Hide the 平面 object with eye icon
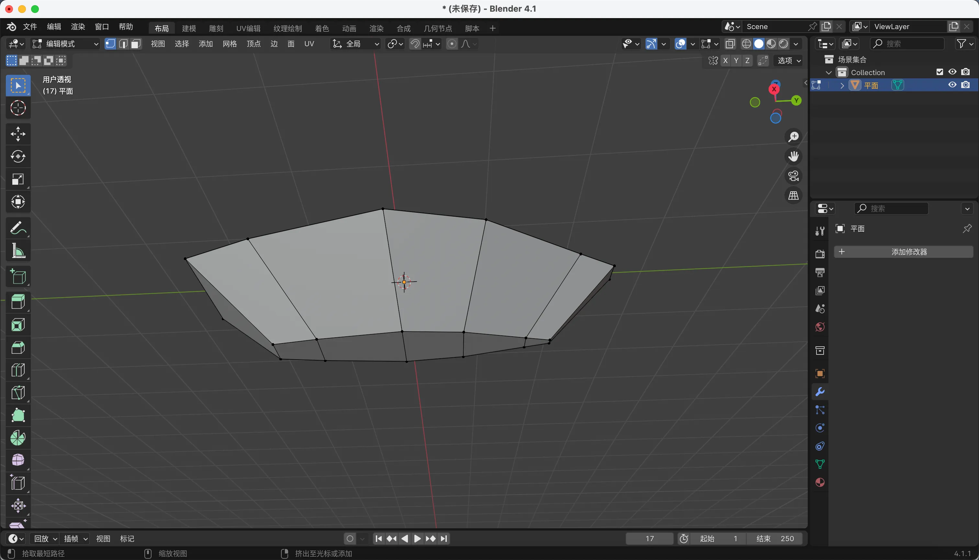The height and width of the screenshot is (560, 979). coord(952,85)
